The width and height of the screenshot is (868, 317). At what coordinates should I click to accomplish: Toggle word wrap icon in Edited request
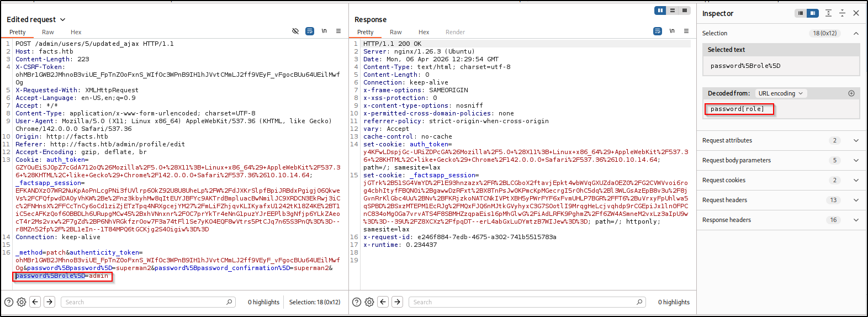pos(310,31)
